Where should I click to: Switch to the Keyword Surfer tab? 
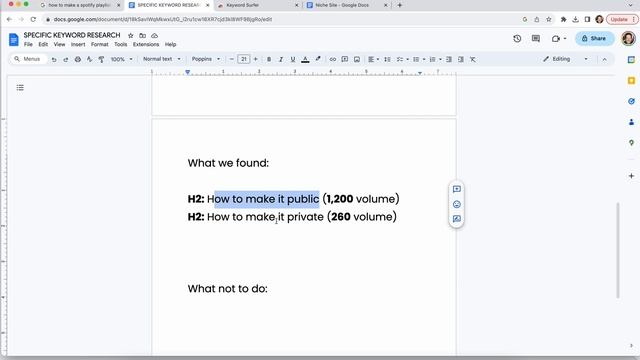coord(257,5)
